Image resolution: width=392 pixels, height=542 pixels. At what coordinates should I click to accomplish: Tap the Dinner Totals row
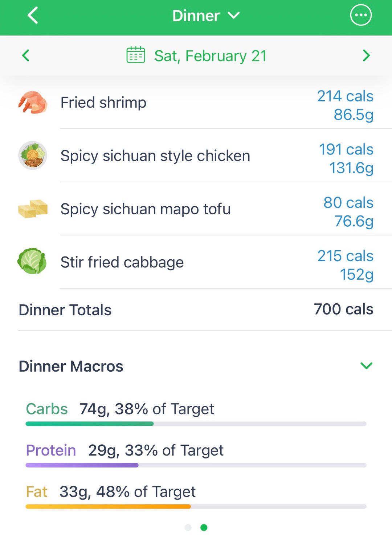[x=196, y=310]
